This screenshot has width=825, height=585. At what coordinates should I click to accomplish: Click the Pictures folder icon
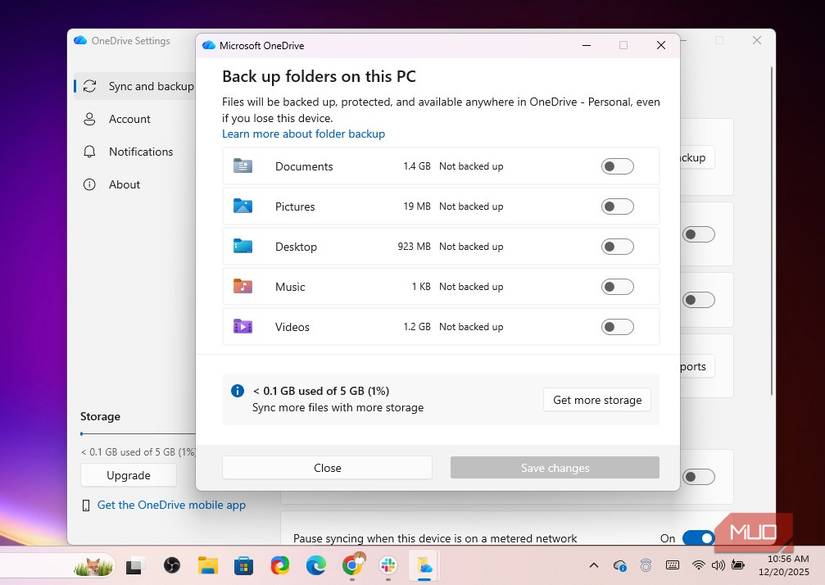tap(243, 206)
